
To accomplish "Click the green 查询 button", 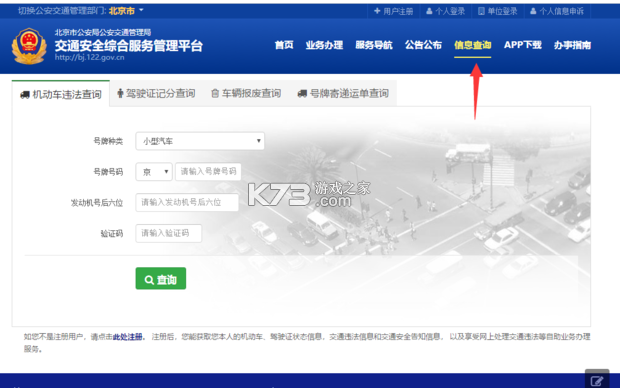I will tap(161, 278).
